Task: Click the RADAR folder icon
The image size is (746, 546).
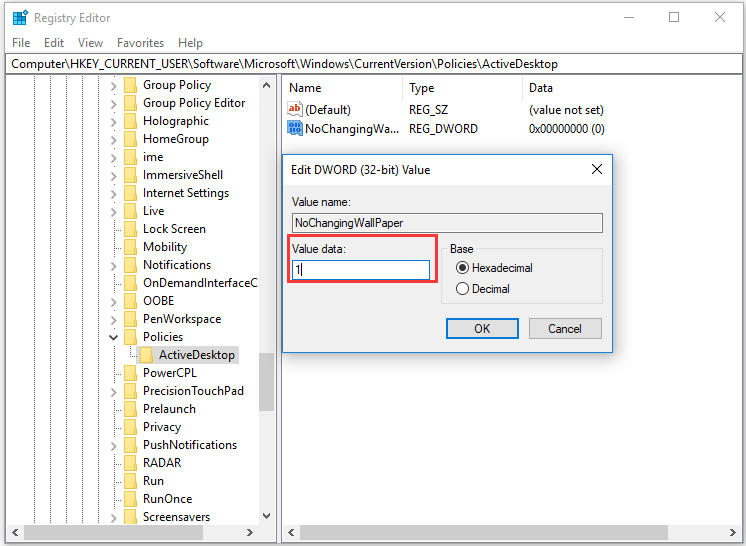Action: pos(130,463)
